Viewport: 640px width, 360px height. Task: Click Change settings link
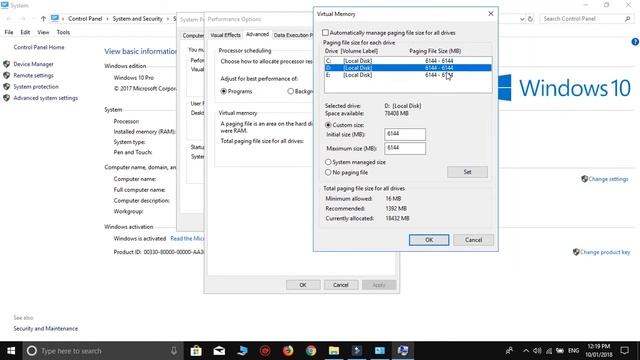(608, 179)
